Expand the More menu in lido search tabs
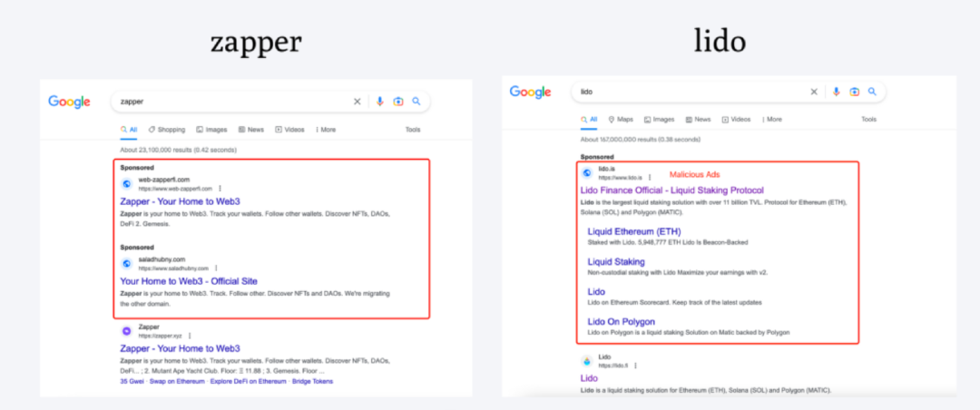 click(x=772, y=119)
